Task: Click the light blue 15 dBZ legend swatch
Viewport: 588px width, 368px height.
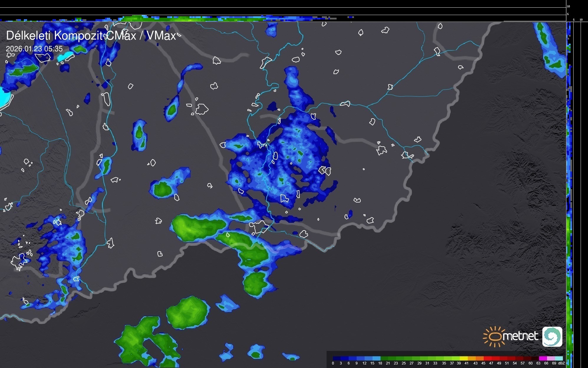Action: (x=376, y=358)
